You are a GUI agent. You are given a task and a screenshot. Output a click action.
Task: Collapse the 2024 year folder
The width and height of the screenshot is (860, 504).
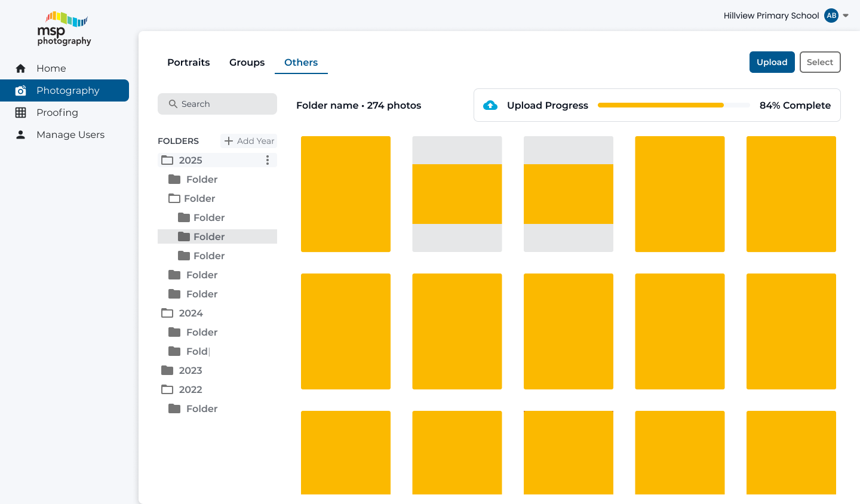pyautogui.click(x=167, y=314)
